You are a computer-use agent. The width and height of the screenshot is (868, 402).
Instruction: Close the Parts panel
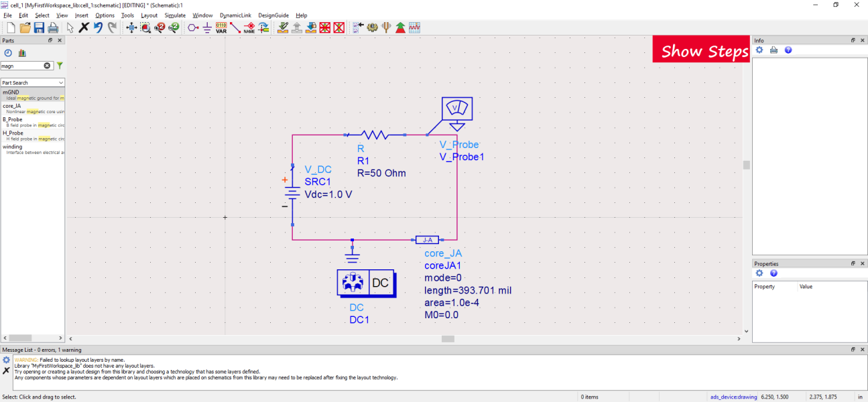pyautogui.click(x=60, y=40)
